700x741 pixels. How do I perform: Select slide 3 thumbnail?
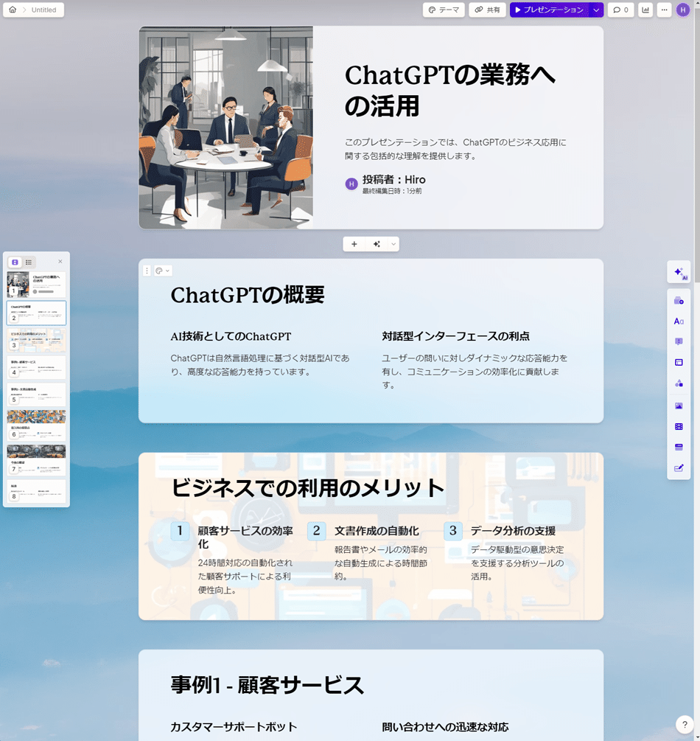pyautogui.click(x=36, y=340)
